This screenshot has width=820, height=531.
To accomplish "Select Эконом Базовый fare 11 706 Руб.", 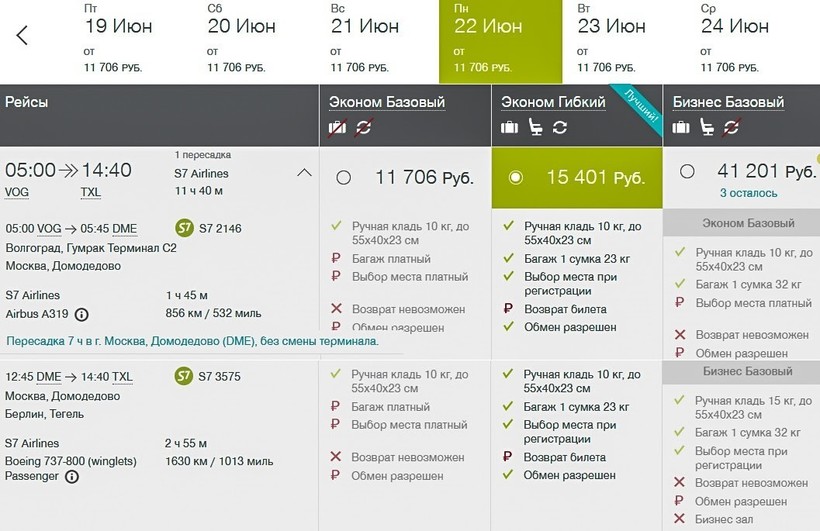I will coord(344,178).
